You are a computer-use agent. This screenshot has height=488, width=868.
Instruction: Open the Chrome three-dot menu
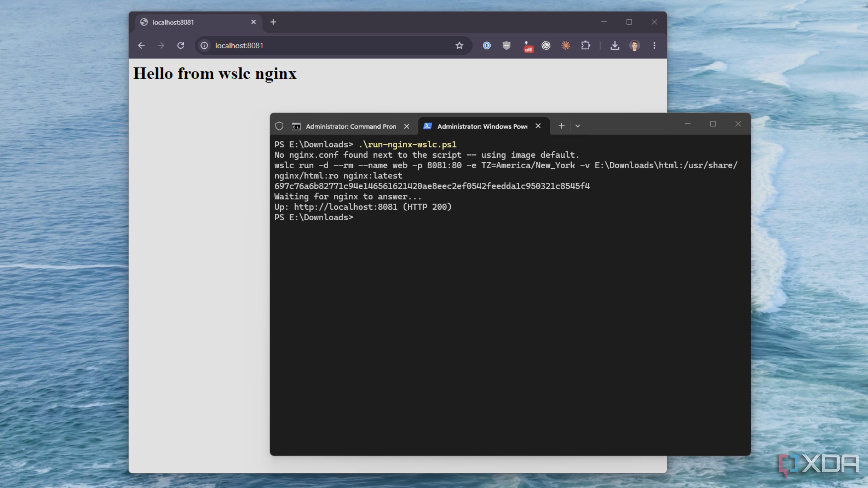pyautogui.click(x=654, y=45)
